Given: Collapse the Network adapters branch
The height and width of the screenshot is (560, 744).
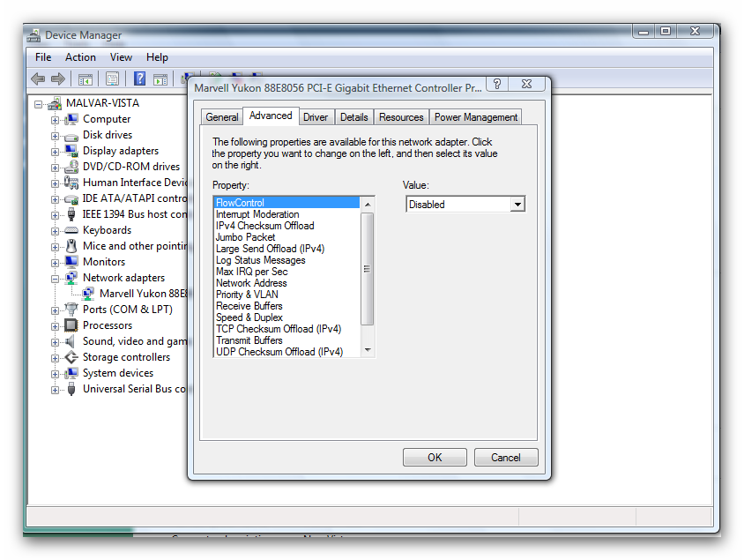Looking at the screenshot, I should pos(55,278).
